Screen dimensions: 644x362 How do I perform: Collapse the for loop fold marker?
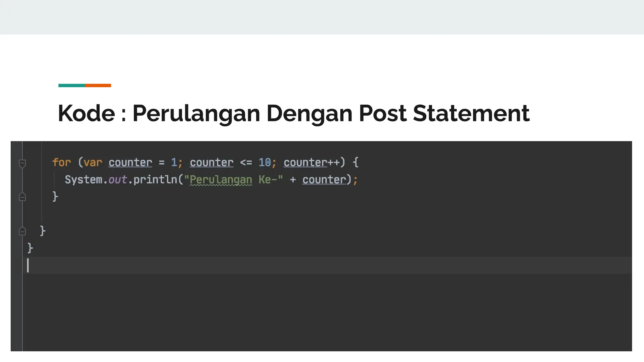click(x=22, y=163)
